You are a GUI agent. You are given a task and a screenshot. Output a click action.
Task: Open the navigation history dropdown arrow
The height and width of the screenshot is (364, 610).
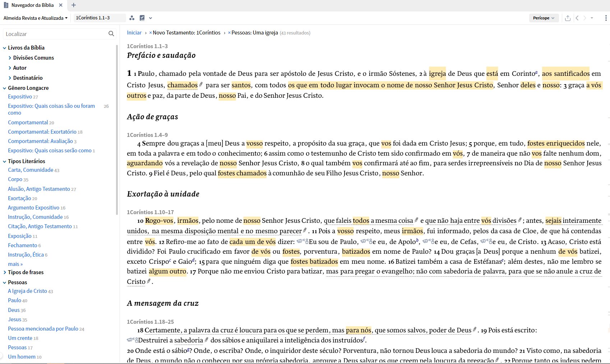592,18
